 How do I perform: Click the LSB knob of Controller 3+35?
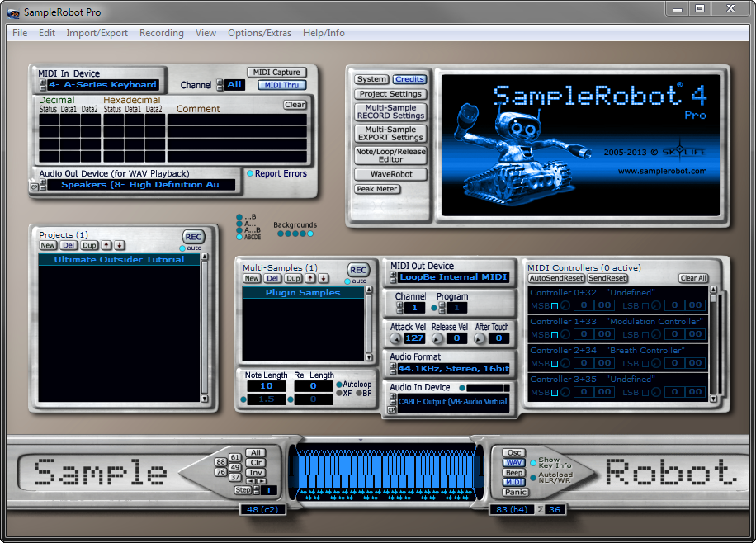coord(655,393)
